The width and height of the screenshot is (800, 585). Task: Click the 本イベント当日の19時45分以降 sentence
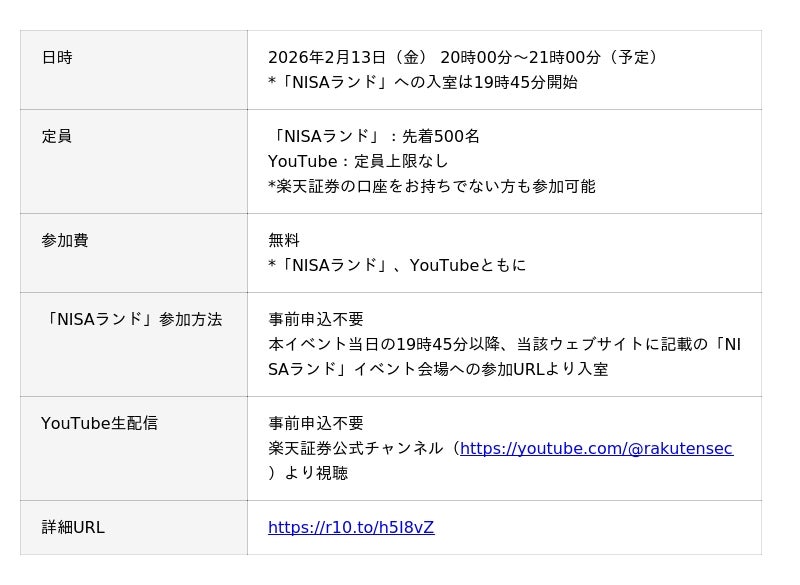(504, 345)
